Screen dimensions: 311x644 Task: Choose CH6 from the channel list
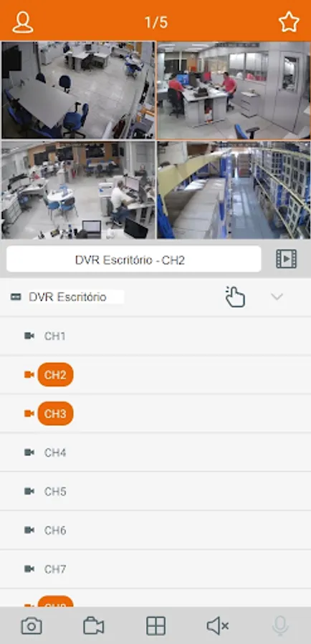pos(155,530)
